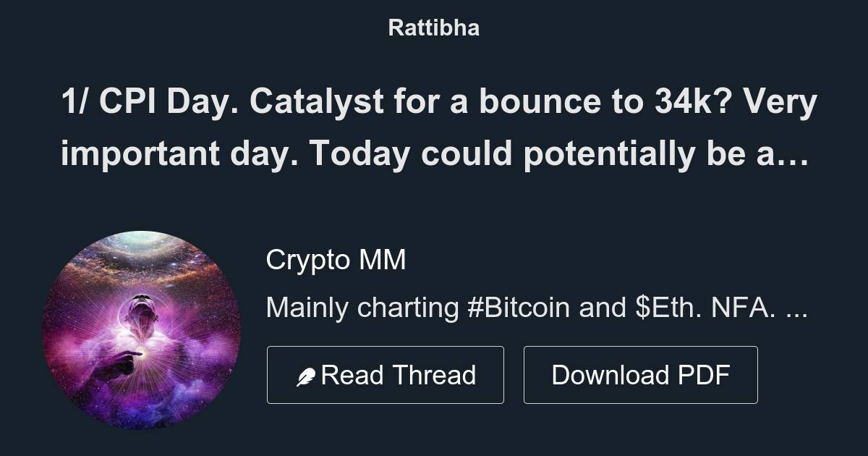Open the Rattibha home page via the logo
Image resolution: width=868 pixels, height=456 pixels.
[x=433, y=28]
